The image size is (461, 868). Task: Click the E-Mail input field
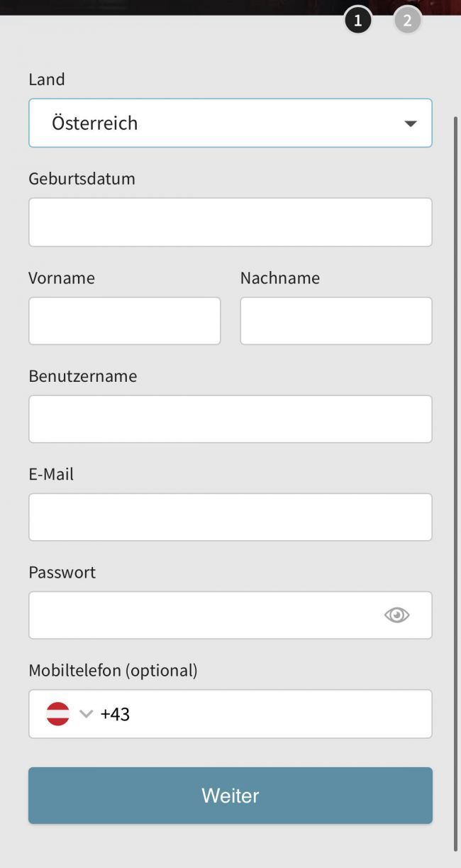230,517
